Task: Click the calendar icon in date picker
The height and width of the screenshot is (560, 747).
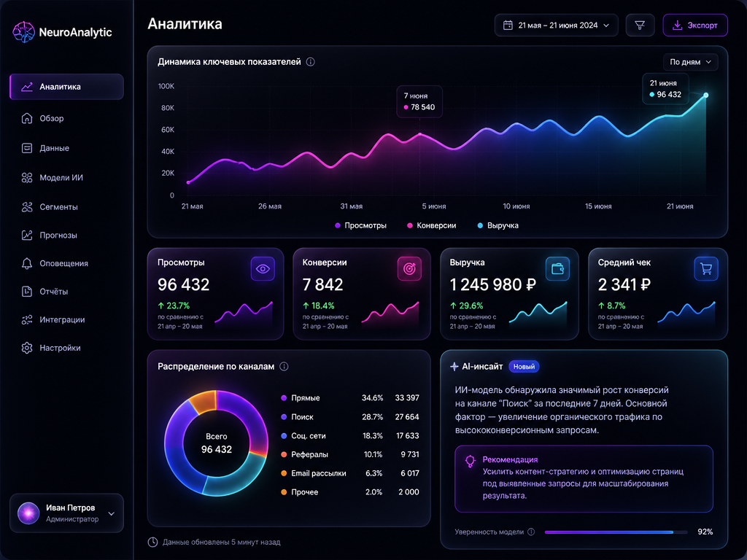Action: coord(508,26)
